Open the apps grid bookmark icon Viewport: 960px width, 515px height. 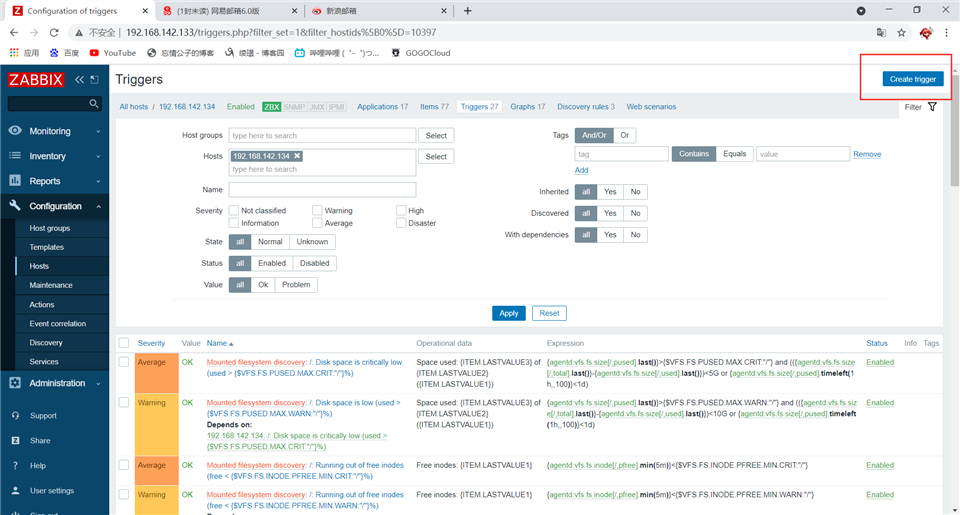[14, 53]
